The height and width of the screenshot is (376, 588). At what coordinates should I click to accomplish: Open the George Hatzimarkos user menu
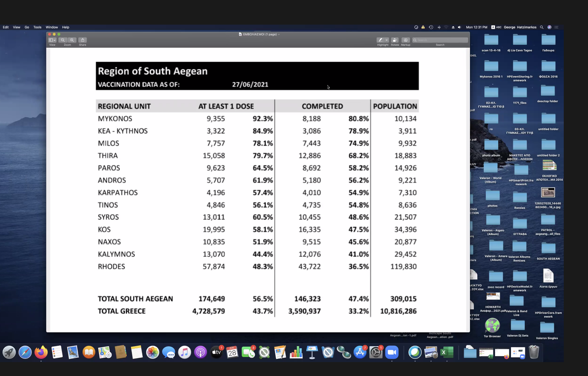(x=520, y=27)
